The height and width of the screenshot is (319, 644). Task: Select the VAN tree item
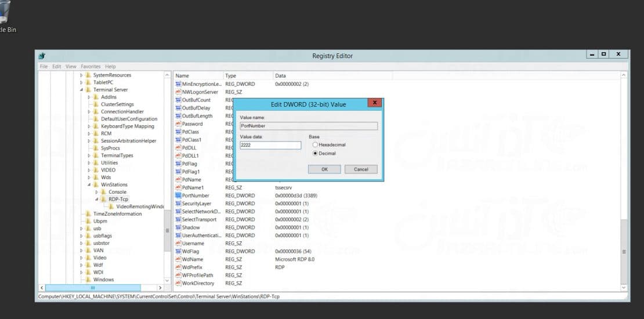[x=98, y=251]
